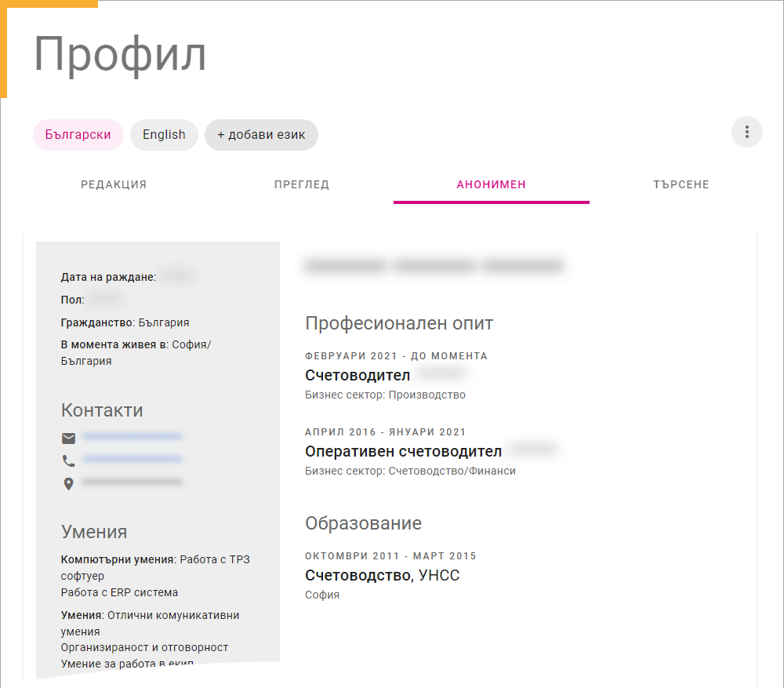The width and height of the screenshot is (784, 688).
Task: Click the 'Оперативен счетоводител' job title
Action: [404, 451]
